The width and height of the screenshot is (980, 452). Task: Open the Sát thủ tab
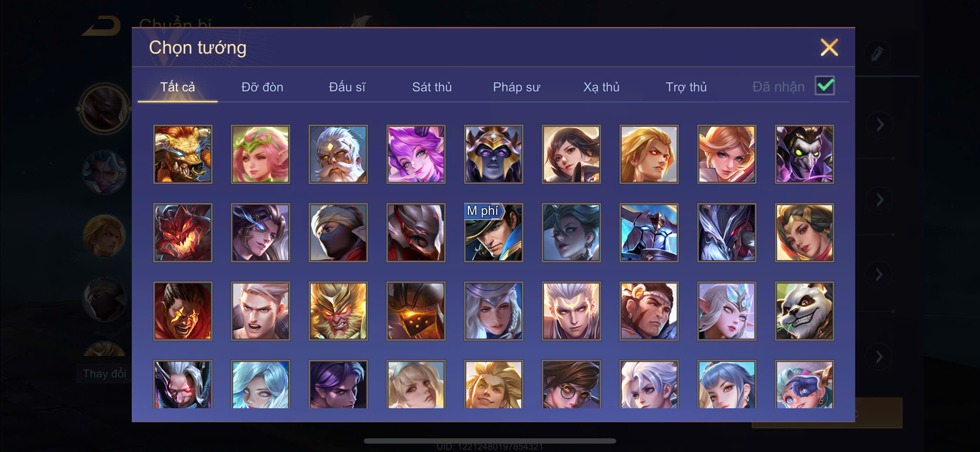coord(432,87)
